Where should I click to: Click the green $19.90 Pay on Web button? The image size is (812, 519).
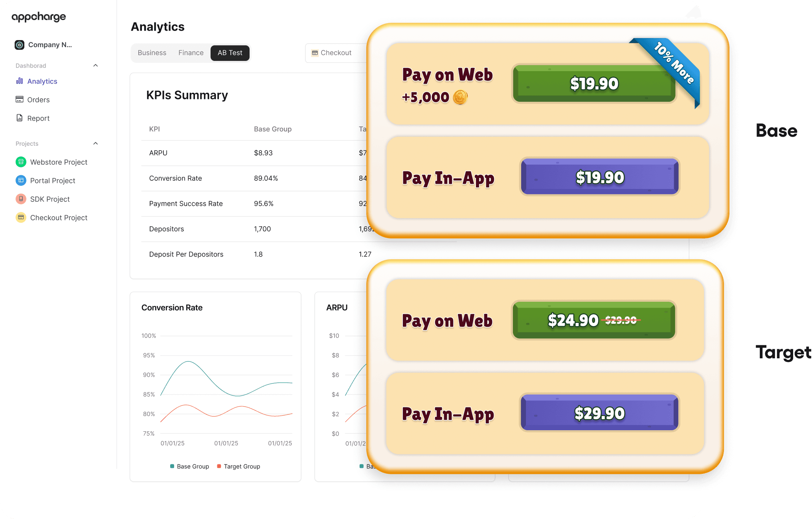594,84
